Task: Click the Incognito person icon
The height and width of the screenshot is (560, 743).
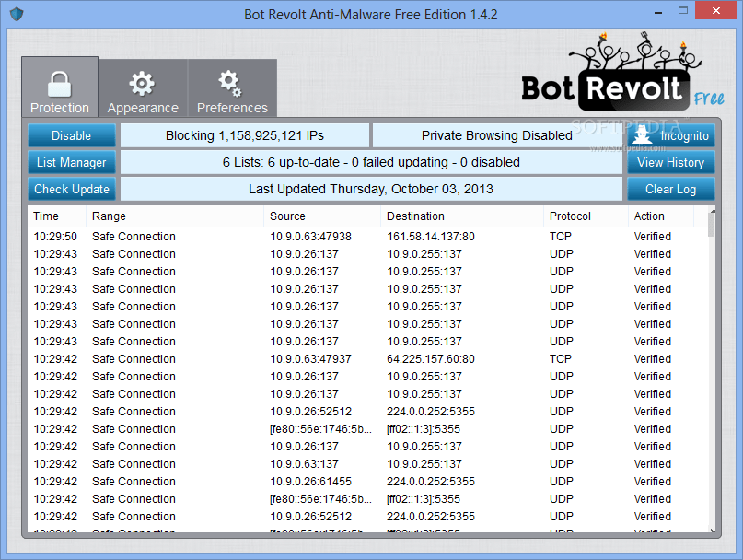Action: point(642,134)
